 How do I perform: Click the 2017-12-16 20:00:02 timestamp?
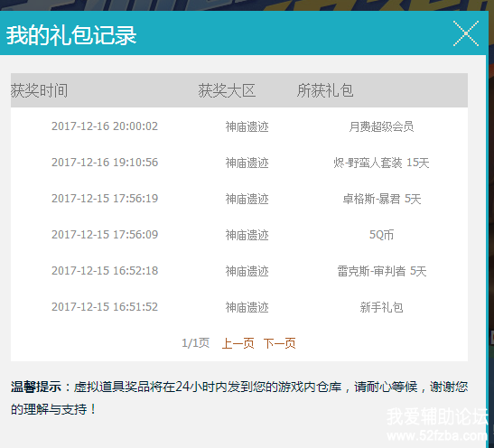(105, 126)
